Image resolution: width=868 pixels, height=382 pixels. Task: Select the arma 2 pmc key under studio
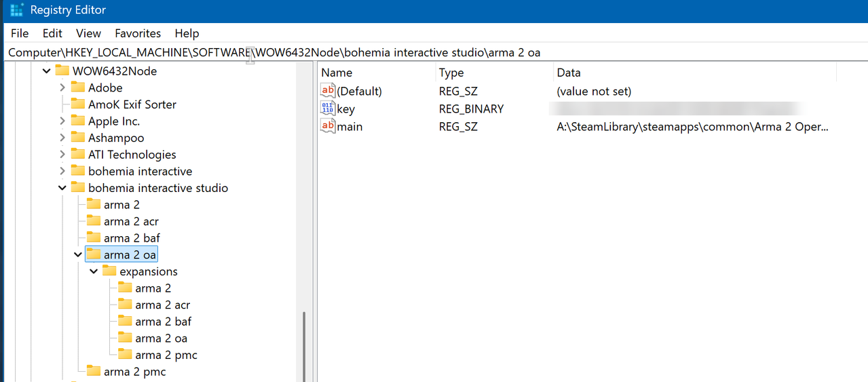click(134, 371)
